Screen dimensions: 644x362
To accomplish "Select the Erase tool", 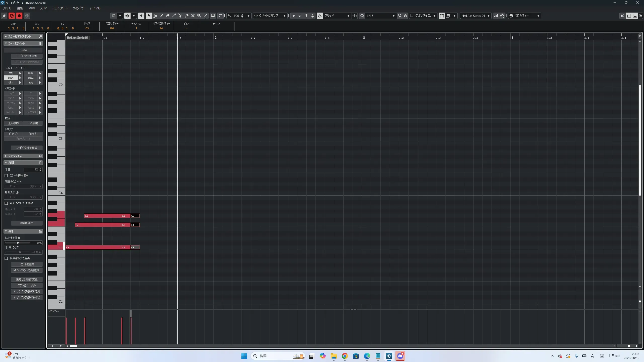I will point(168,16).
